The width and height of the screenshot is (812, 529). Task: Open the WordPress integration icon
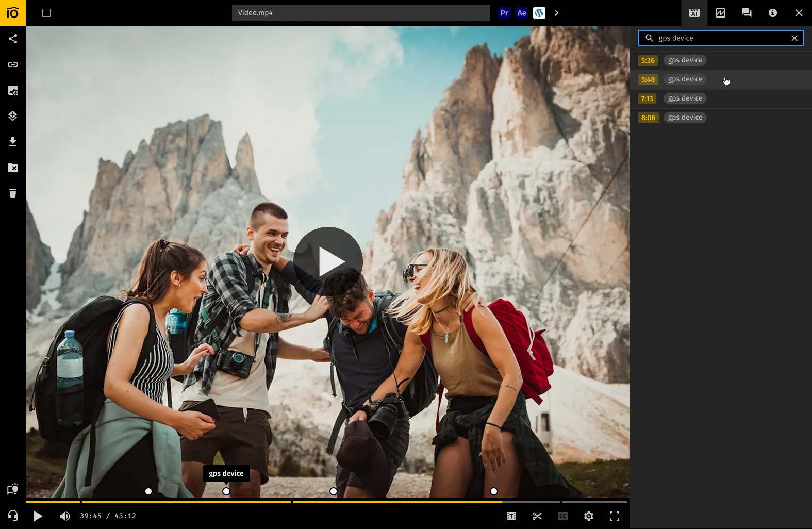coord(539,13)
